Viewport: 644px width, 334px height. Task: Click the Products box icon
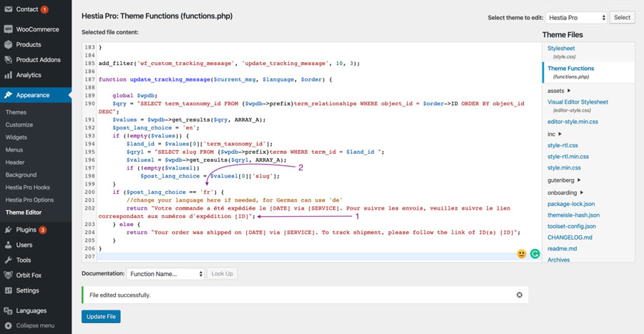click(x=8, y=44)
